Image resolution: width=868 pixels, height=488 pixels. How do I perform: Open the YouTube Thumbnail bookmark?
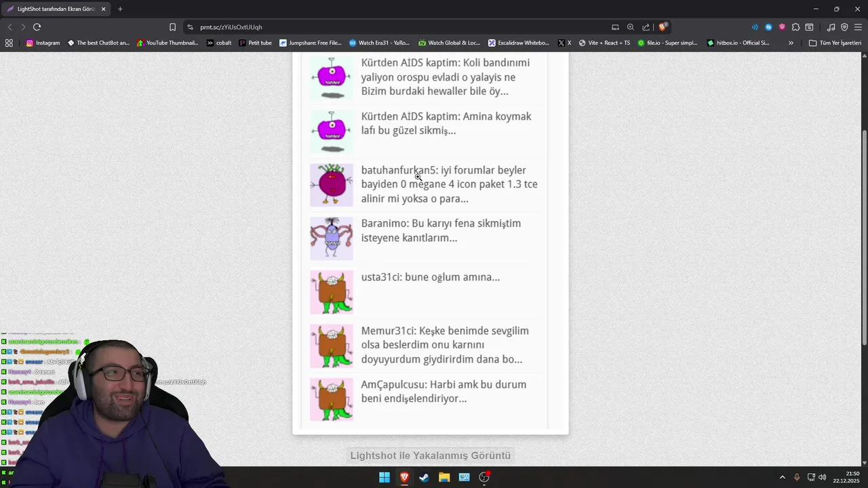point(167,43)
